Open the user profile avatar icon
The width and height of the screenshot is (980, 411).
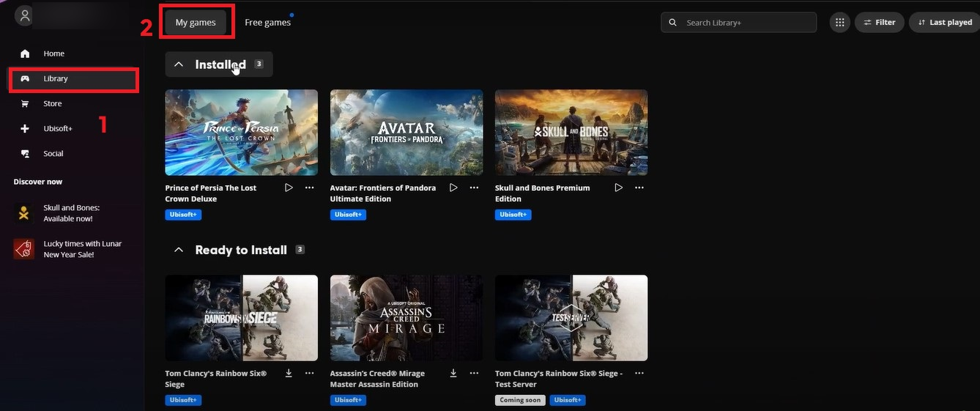pyautogui.click(x=25, y=15)
